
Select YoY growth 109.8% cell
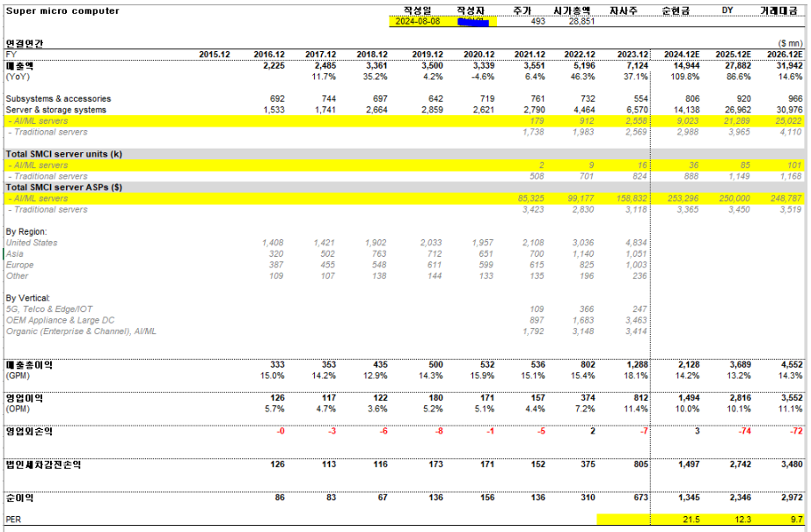685,77
